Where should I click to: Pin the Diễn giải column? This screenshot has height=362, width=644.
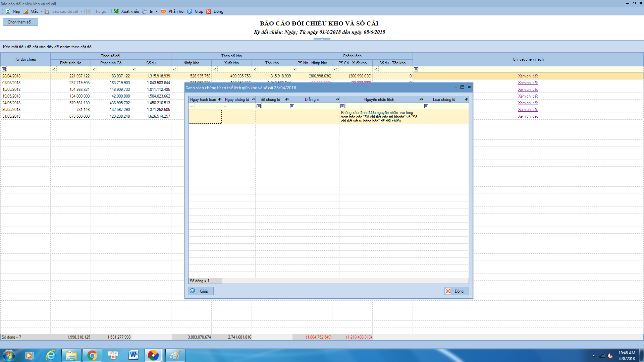click(x=337, y=100)
